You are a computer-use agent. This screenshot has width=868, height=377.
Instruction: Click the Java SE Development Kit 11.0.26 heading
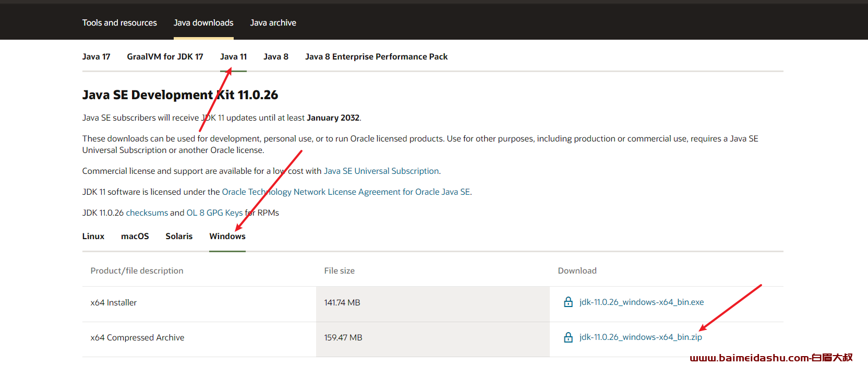pyautogui.click(x=180, y=95)
